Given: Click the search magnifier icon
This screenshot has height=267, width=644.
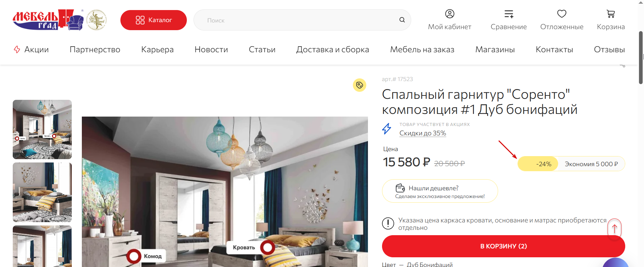Looking at the screenshot, I should (x=402, y=20).
